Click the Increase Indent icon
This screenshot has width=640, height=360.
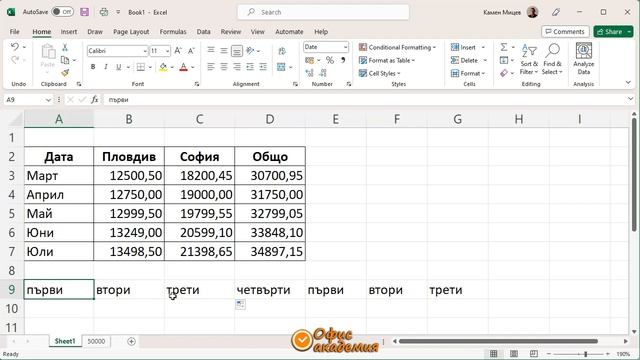click(x=263, y=67)
